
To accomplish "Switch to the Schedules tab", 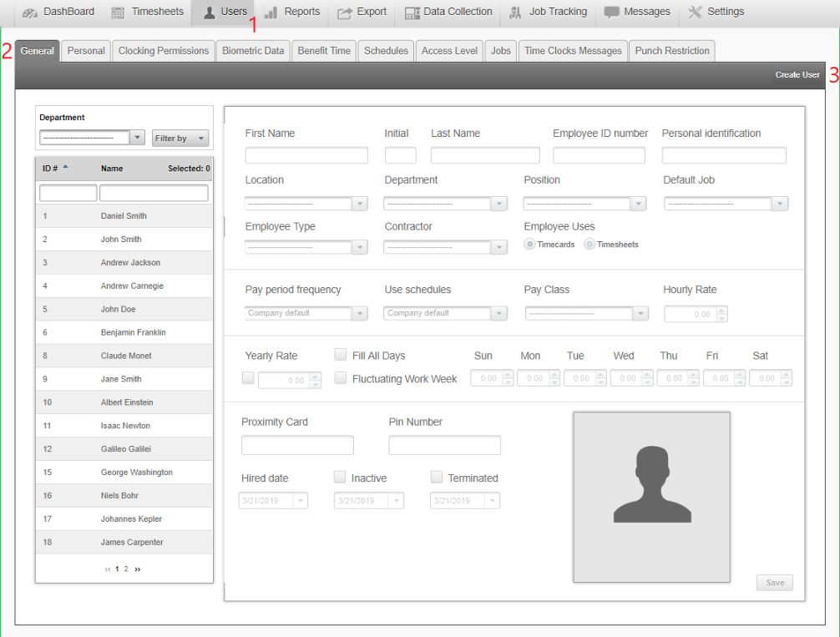I will [386, 51].
